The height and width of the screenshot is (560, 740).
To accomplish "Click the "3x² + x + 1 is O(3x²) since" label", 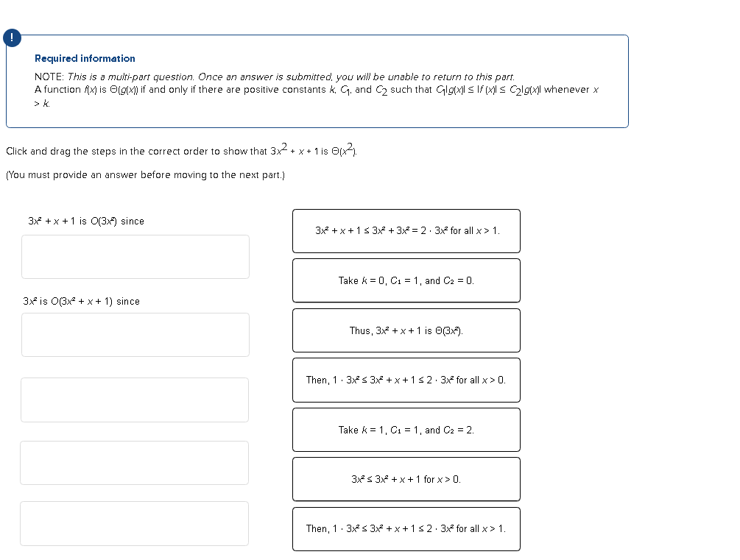I will click(86, 221).
